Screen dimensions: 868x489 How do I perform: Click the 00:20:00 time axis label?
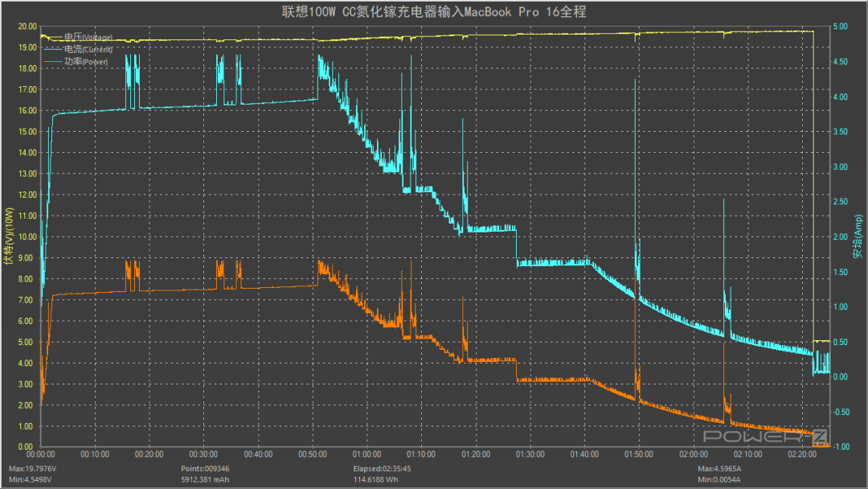(149, 454)
